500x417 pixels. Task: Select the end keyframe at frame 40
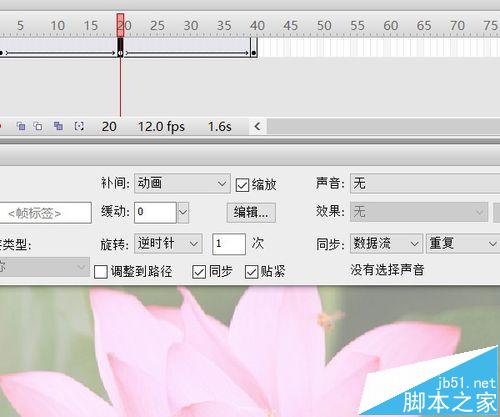[x=254, y=47]
